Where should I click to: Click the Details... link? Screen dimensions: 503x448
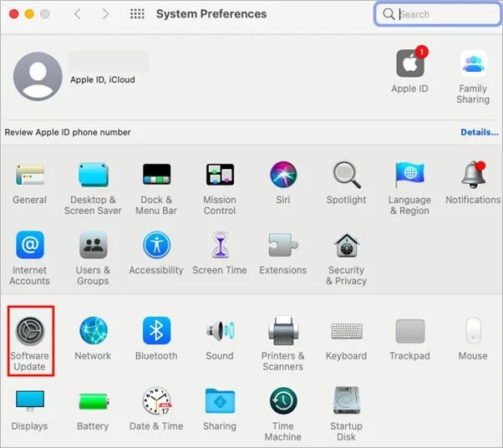click(x=480, y=132)
